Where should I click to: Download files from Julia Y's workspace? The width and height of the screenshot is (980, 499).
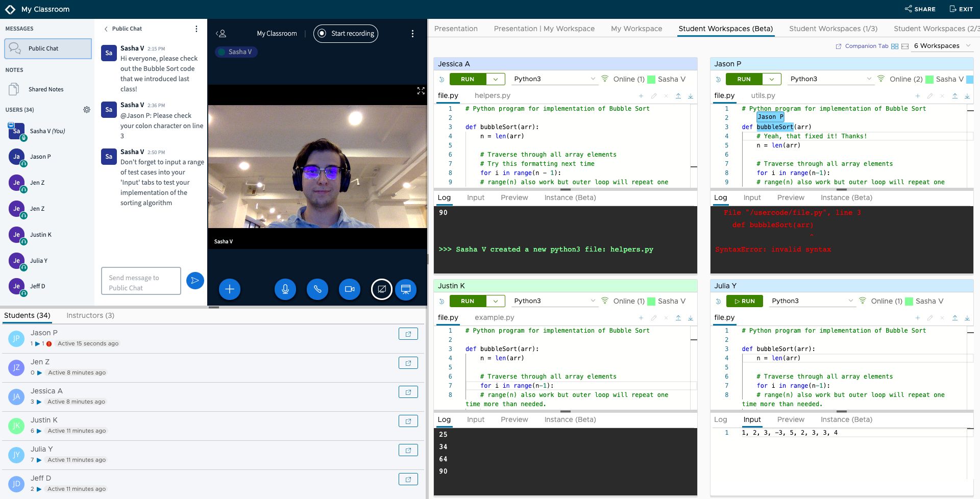tap(967, 317)
